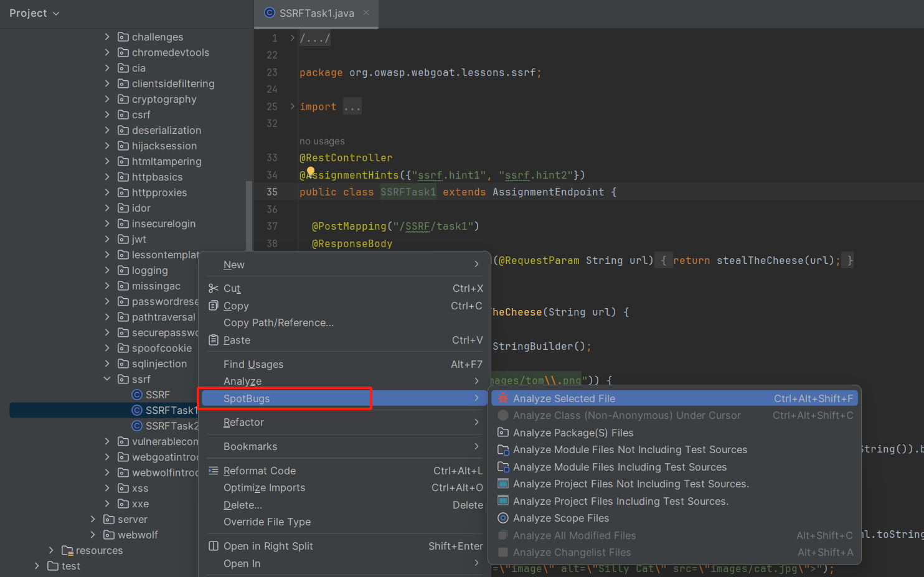
Task: Click icon for Module Files Not Including Tests
Action: pos(503,449)
